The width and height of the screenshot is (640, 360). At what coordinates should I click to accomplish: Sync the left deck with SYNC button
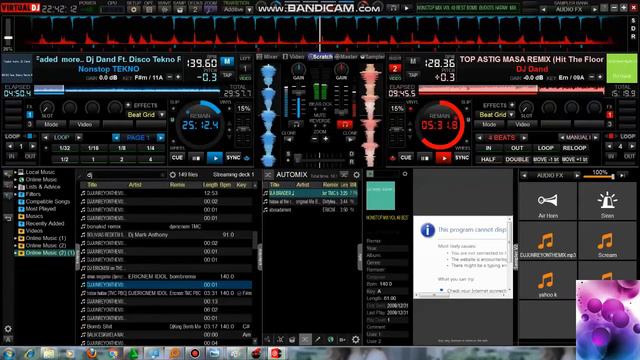click(x=233, y=158)
